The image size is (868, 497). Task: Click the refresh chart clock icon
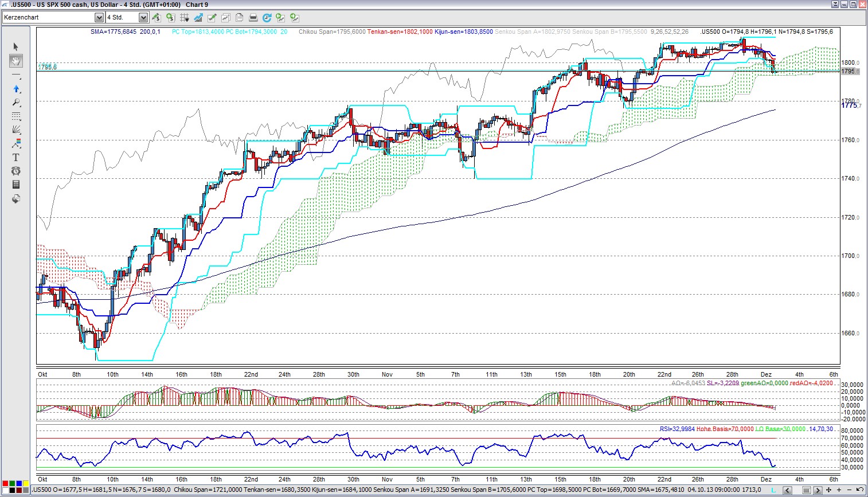click(x=267, y=18)
